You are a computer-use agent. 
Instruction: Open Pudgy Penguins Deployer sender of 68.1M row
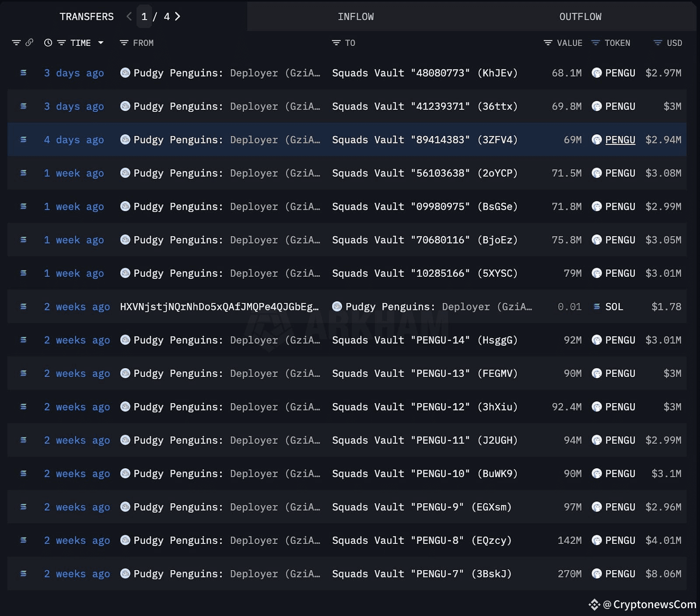point(227,73)
